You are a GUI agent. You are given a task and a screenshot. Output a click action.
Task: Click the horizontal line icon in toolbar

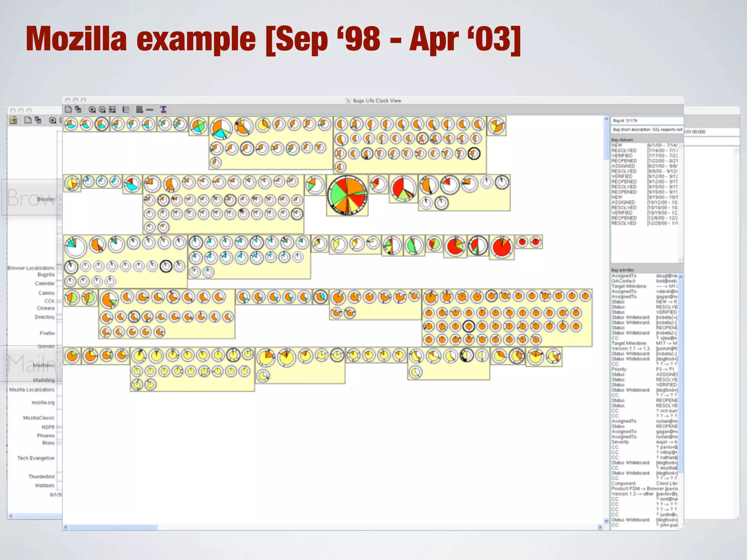coord(150,109)
